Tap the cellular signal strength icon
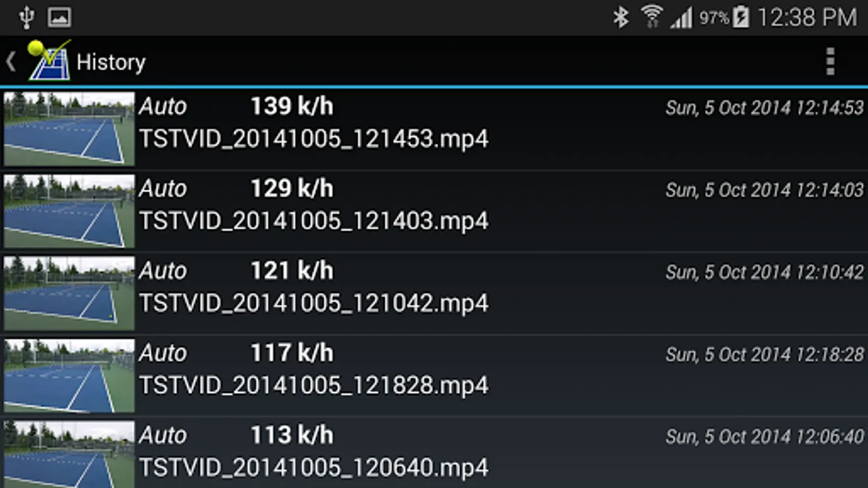This screenshot has height=488, width=868. point(681,17)
